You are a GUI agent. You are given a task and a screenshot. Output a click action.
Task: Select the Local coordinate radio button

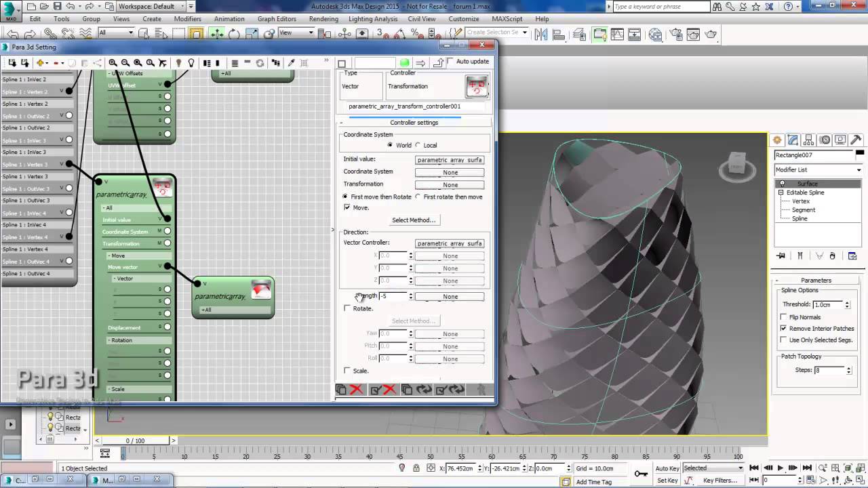tap(417, 145)
